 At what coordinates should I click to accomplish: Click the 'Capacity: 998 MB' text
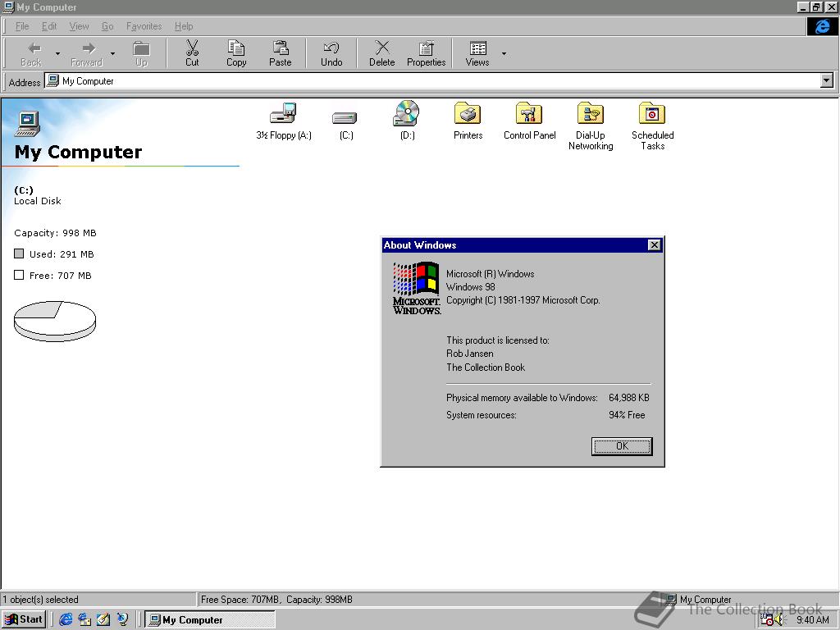click(x=55, y=233)
